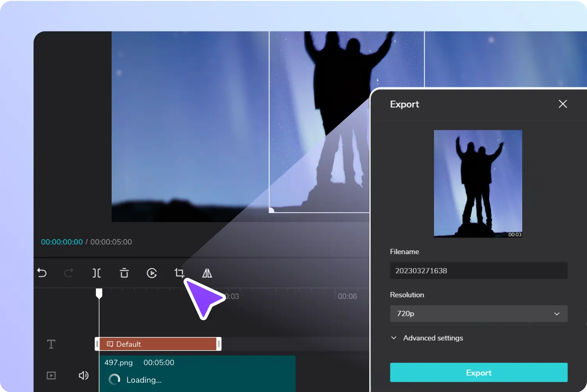Click the 00:06 timeline ruler mark
587x392 pixels.
tap(347, 296)
